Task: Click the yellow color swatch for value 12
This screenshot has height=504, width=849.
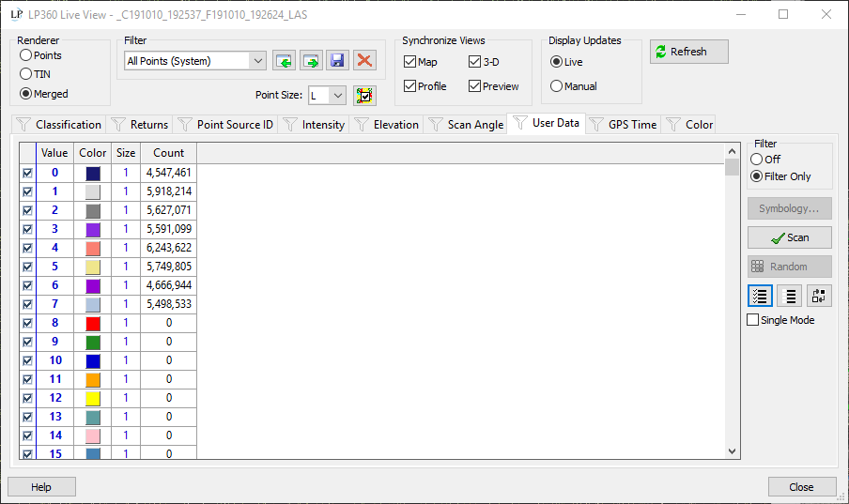Action: coord(93,399)
